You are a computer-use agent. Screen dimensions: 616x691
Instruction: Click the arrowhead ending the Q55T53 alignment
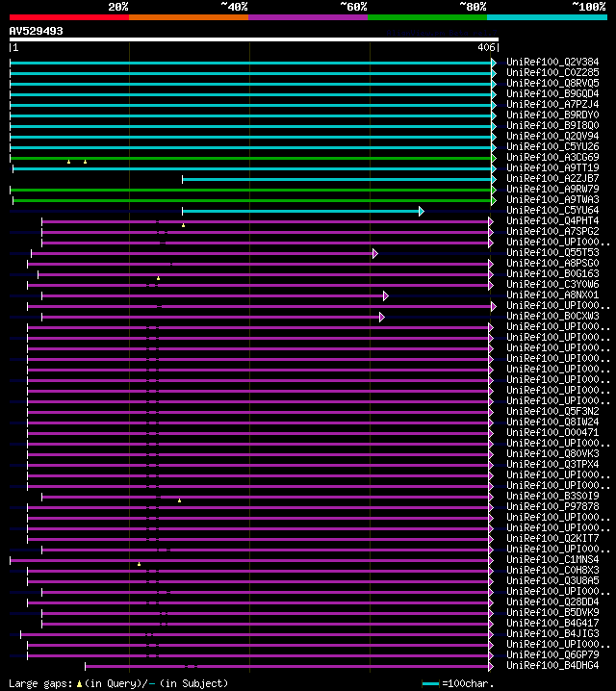point(375,253)
